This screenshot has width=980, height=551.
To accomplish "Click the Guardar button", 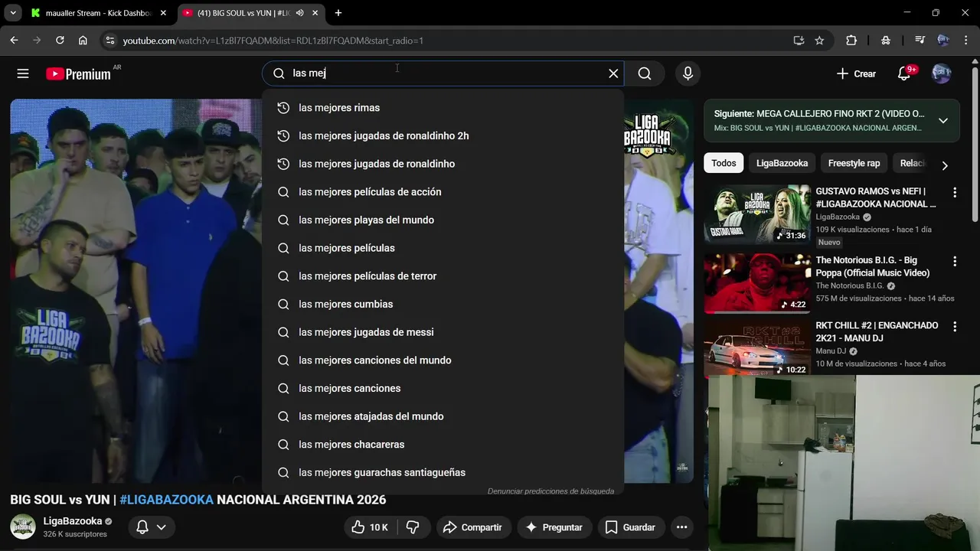I will (x=630, y=527).
